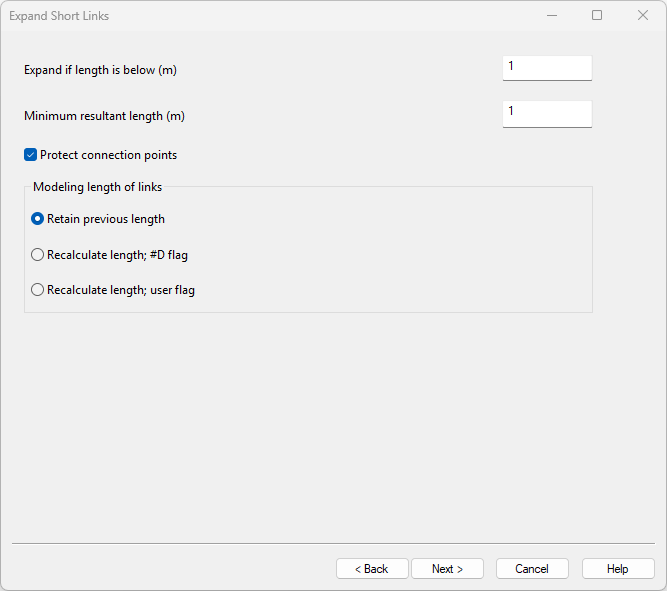Open the Help for this dialog
Image resolution: width=667 pixels, height=591 pixels.
618,569
